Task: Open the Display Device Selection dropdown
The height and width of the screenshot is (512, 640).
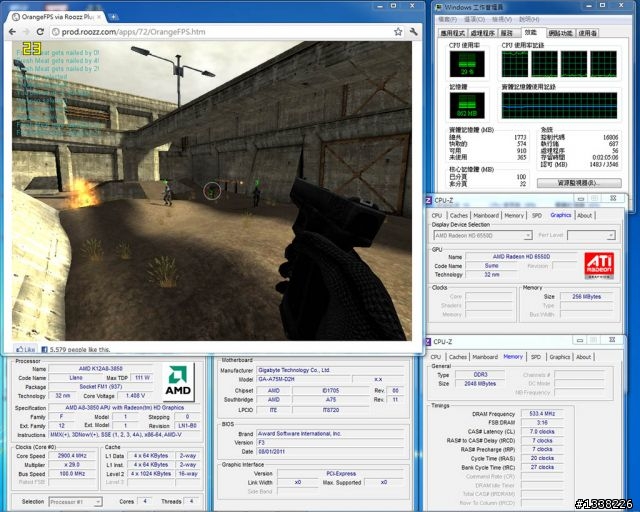Action: [482, 236]
